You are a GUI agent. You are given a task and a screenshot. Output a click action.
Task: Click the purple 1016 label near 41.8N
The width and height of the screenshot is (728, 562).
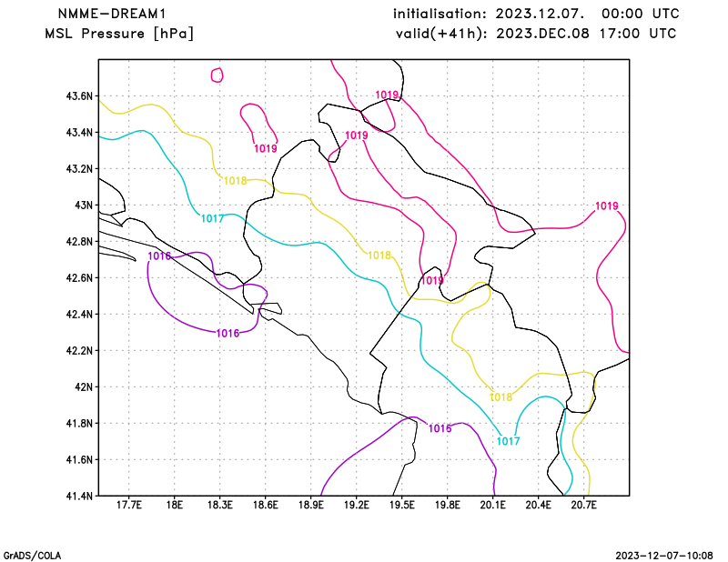(x=440, y=428)
